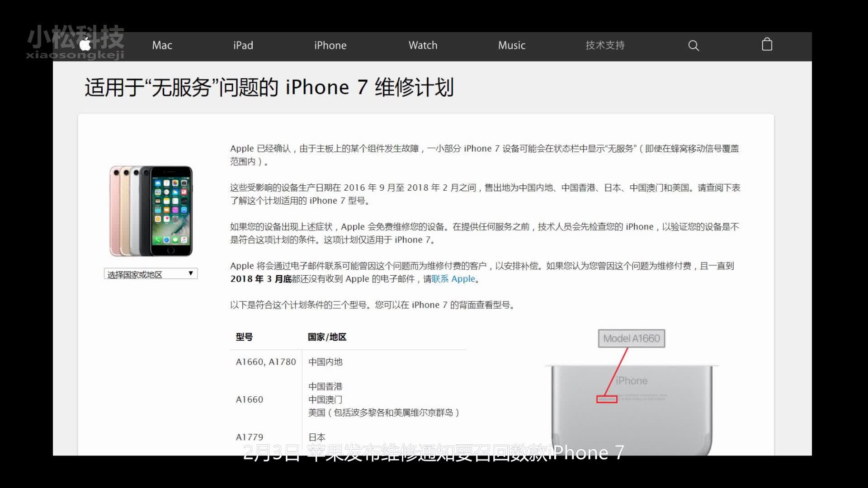Click the iPad navigation icon
The height and width of the screenshot is (488, 868).
[243, 45]
